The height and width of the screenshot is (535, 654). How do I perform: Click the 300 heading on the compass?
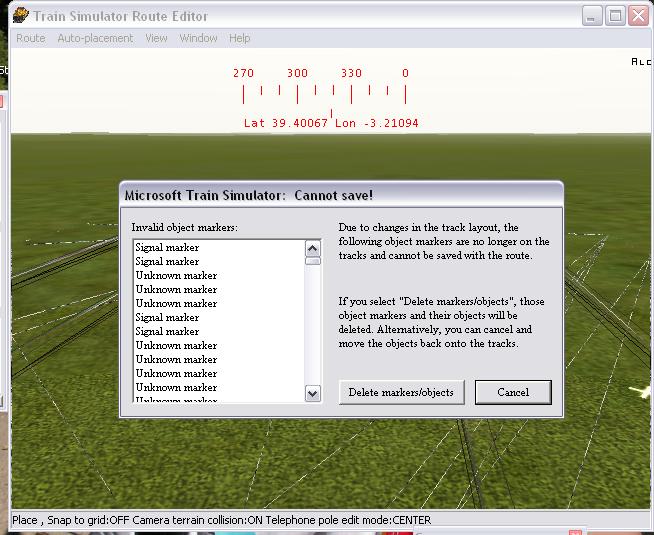(x=297, y=73)
